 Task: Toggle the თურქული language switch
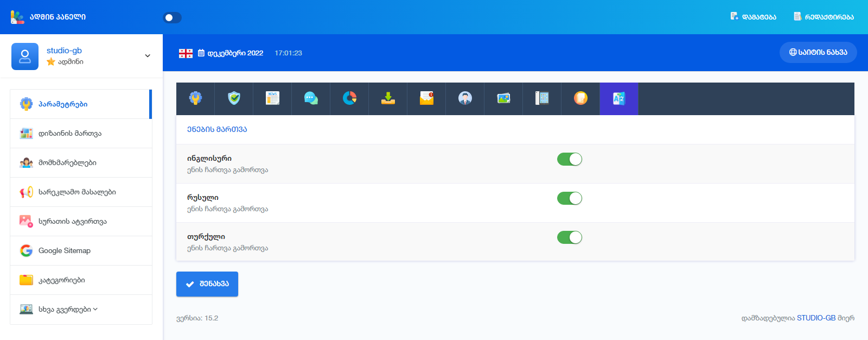pyautogui.click(x=569, y=237)
